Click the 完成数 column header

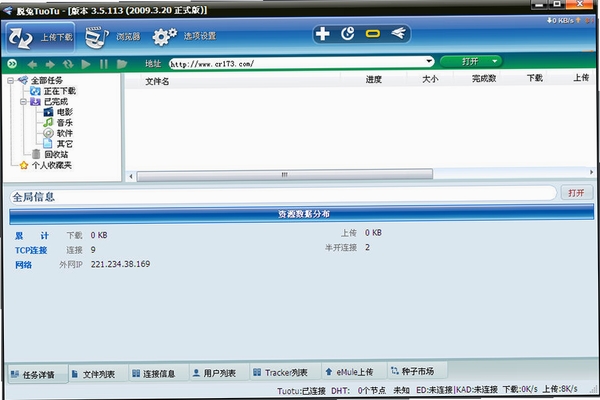point(484,79)
